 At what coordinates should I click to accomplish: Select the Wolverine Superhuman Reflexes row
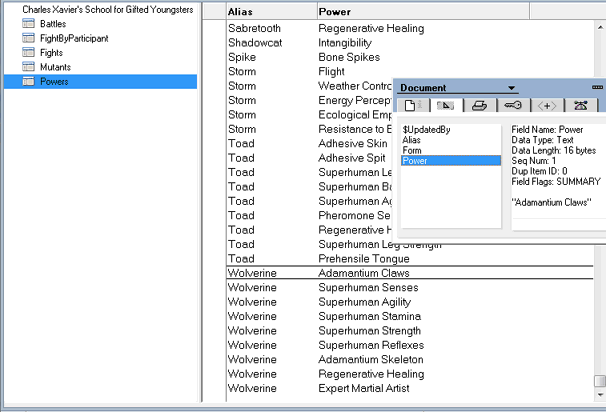coord(410,345)
